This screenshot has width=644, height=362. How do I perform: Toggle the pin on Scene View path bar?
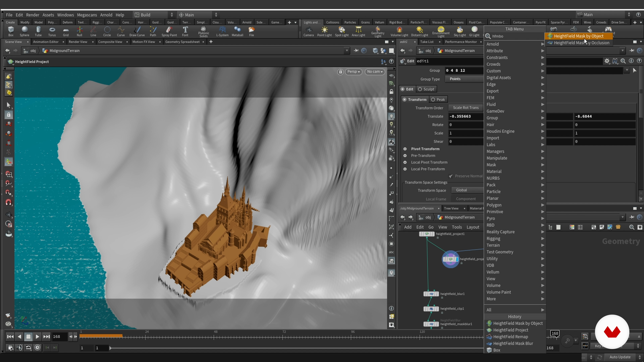pos(356,51)
